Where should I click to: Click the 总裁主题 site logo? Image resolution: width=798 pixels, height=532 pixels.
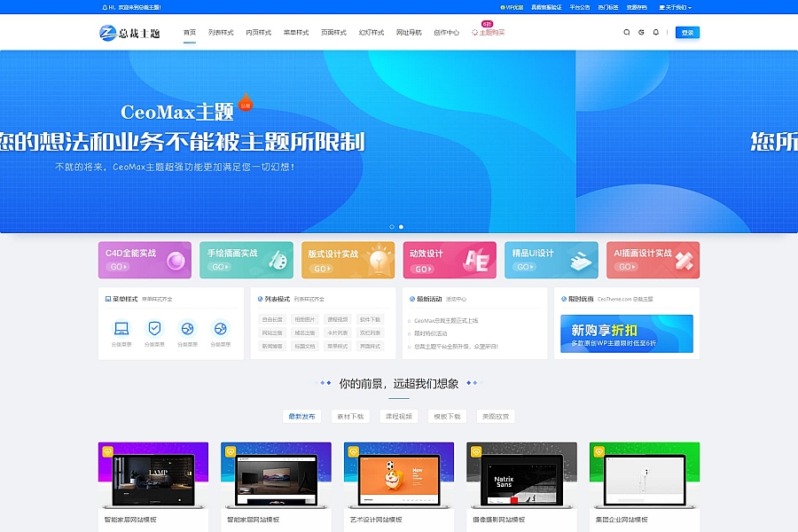pos(129,33)
